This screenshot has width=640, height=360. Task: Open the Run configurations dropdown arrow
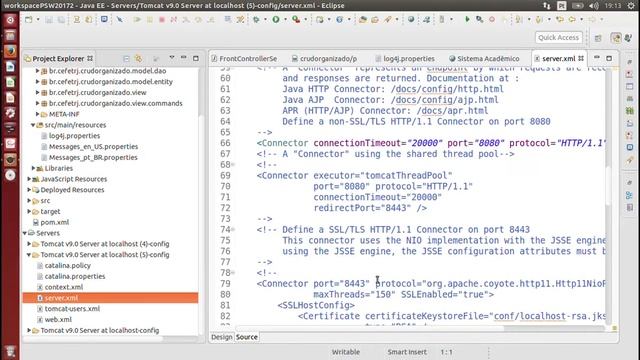point(285,19)
